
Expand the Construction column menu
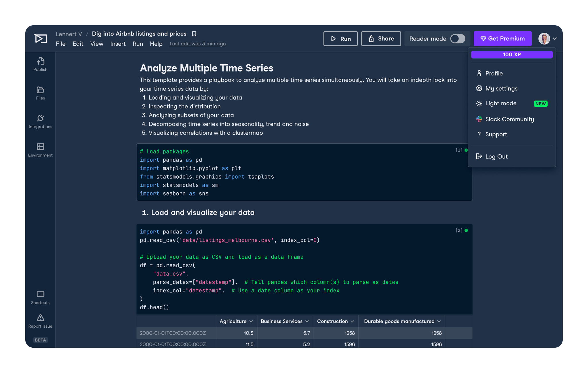pyautogui.click(x=352, y=321)
